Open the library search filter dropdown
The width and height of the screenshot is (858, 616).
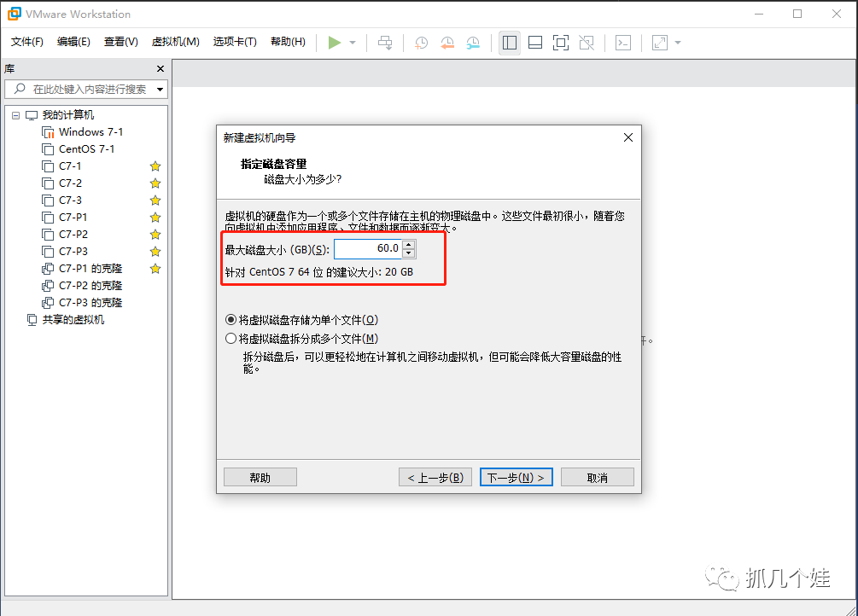[x=161, y=90]
